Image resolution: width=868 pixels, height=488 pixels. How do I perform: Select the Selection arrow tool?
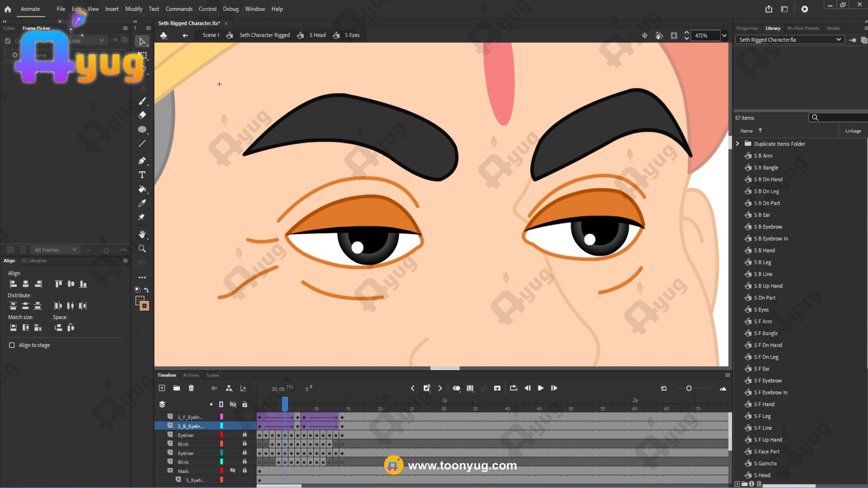[x=142, y=41]
